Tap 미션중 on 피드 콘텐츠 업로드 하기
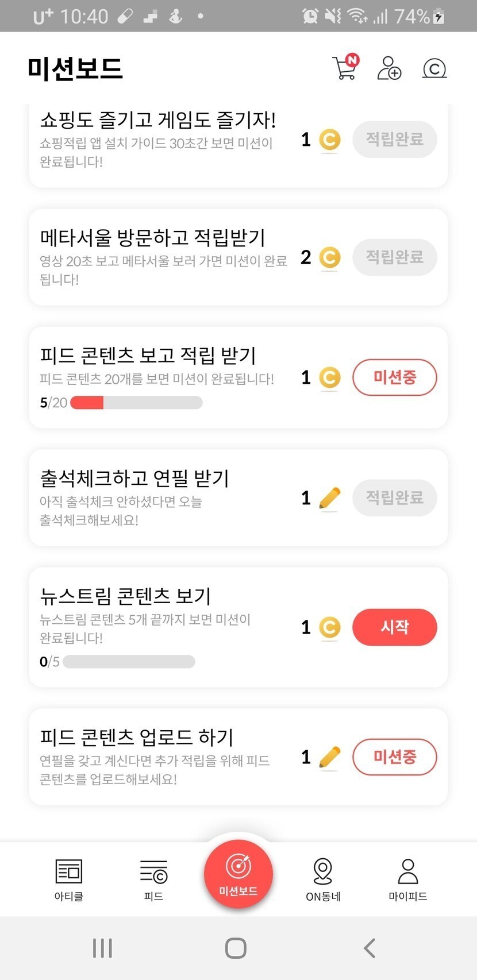Image resolution: width=477 pixels, height=980 pixels. [x=394, y=757]
